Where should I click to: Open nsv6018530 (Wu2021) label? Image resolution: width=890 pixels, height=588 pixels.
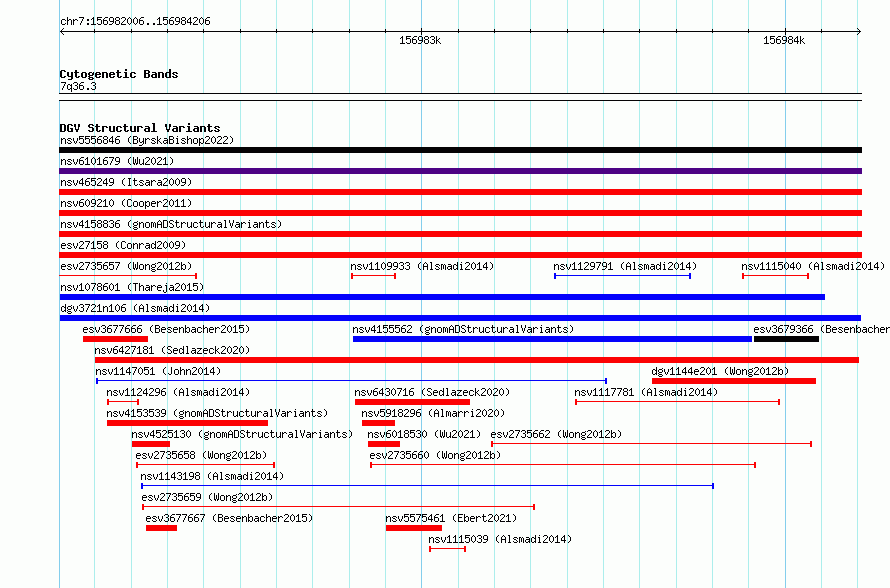424,434
